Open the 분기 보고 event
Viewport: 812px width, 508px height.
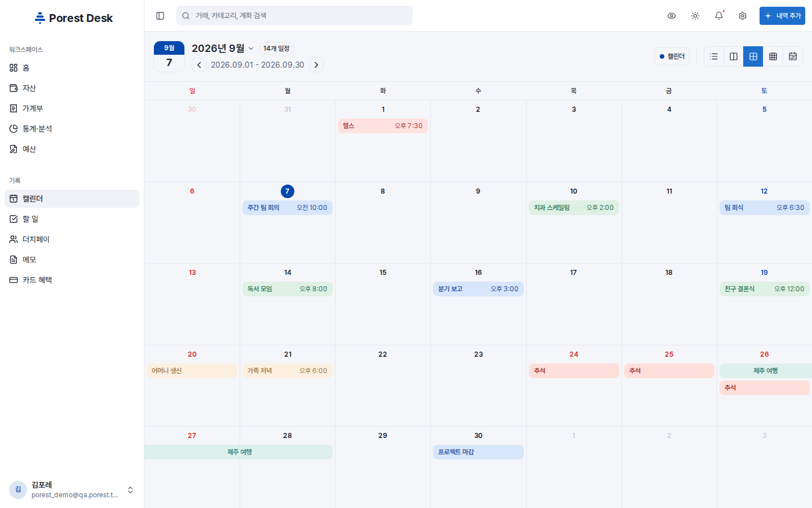point(478,289)
